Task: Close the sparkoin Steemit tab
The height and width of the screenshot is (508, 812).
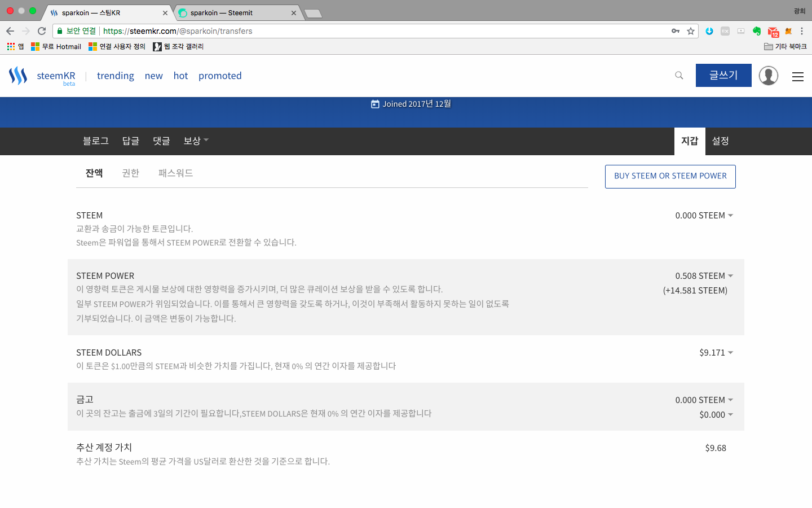Action: coord(294,12)
